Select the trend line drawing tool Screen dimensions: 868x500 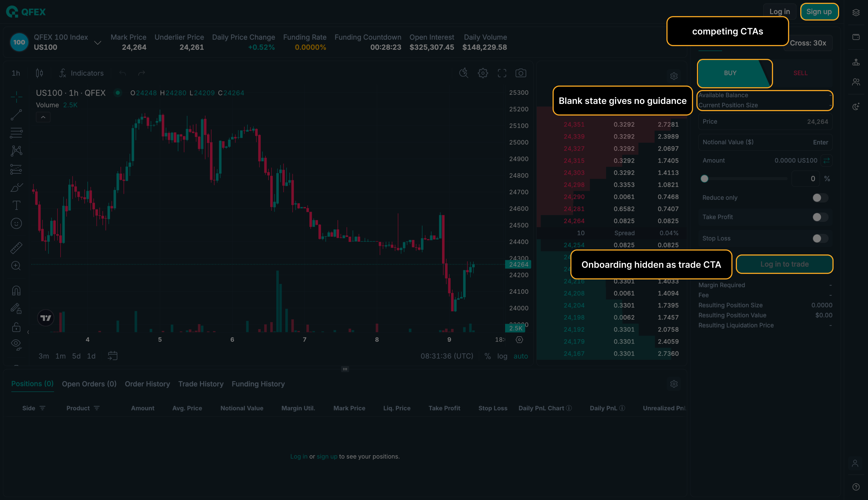[16, 115]
